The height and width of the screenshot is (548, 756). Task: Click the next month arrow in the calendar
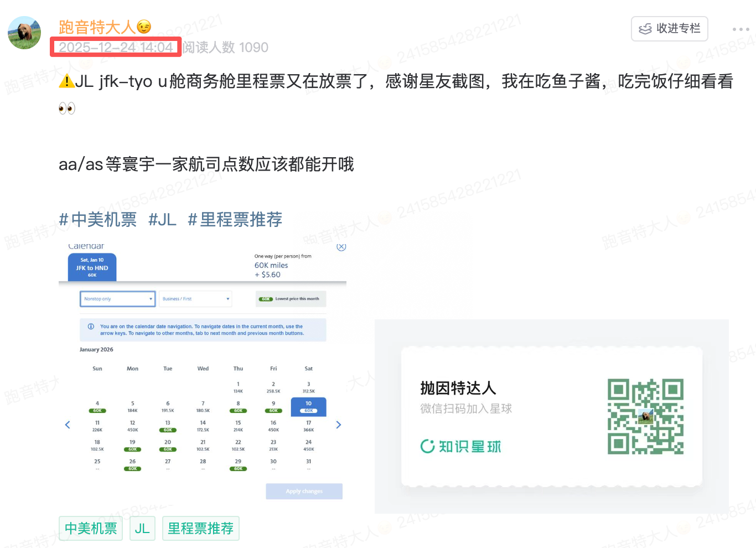(338, 425)
